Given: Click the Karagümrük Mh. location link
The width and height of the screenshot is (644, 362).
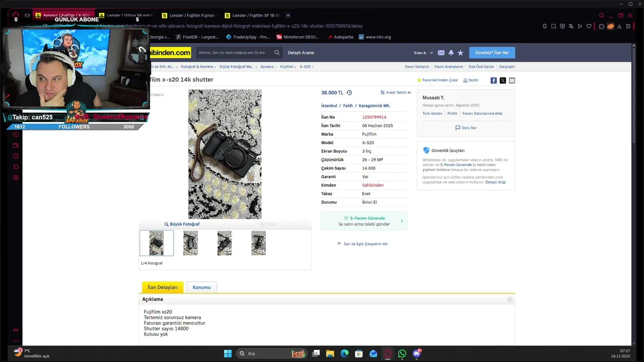Looking at the screenshot, I should tap(374, 106).
